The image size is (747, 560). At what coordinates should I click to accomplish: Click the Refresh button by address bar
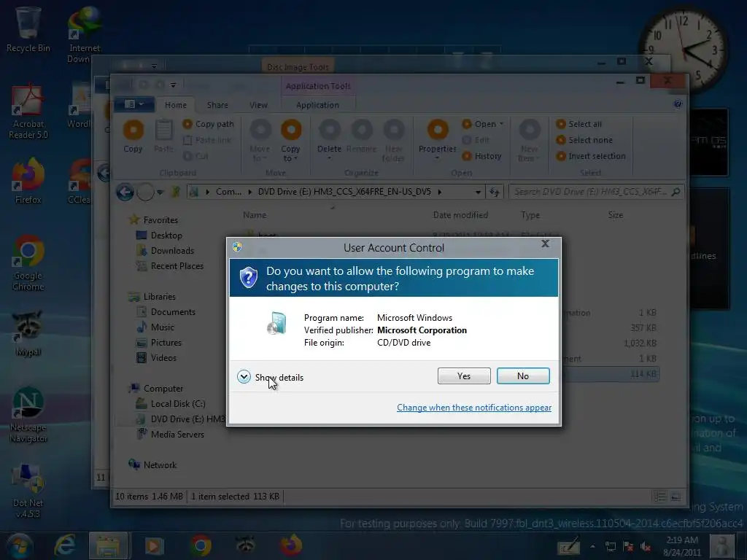tap(494, 192)
